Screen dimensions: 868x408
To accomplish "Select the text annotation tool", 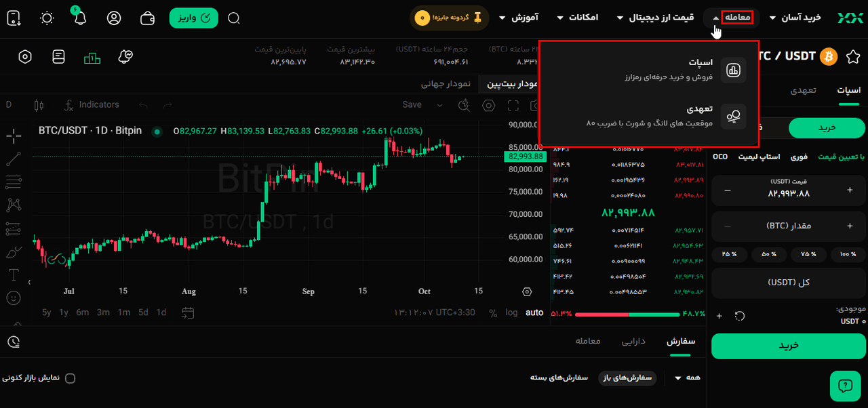I will pos(14,274).
